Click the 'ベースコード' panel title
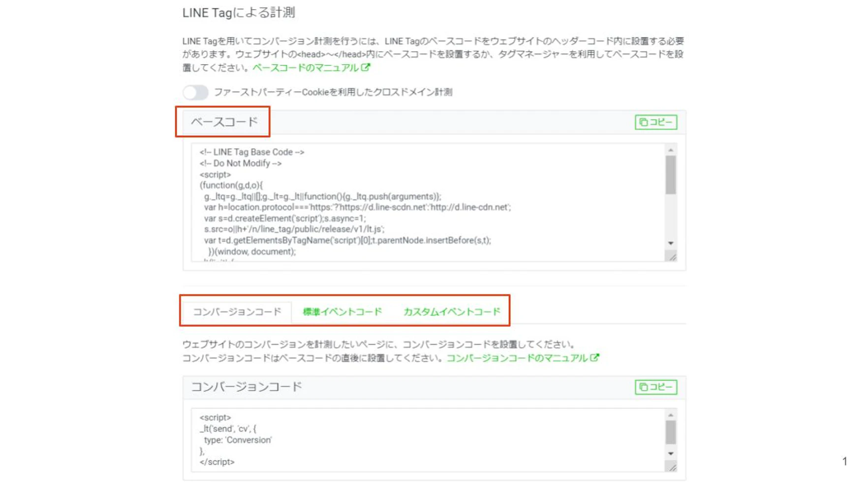Image resolution: width=868 pixels, height=488 pixels. [224, 122]
